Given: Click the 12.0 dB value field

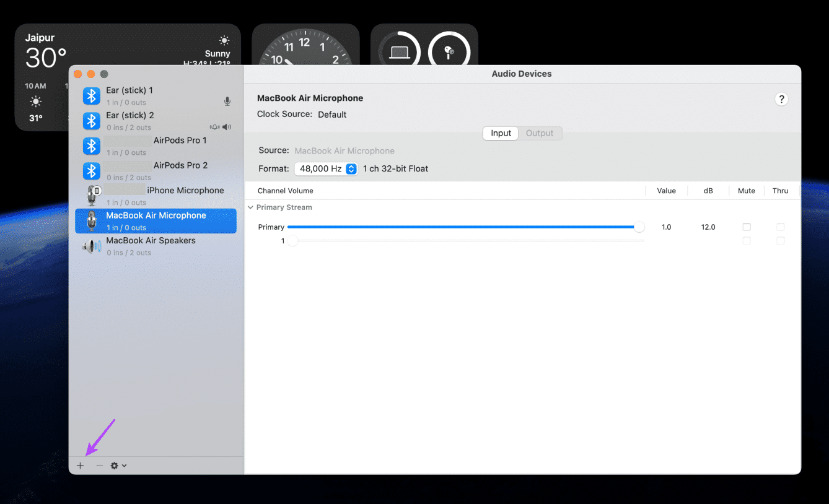Looking at the screenshot, I should [708, 227].
